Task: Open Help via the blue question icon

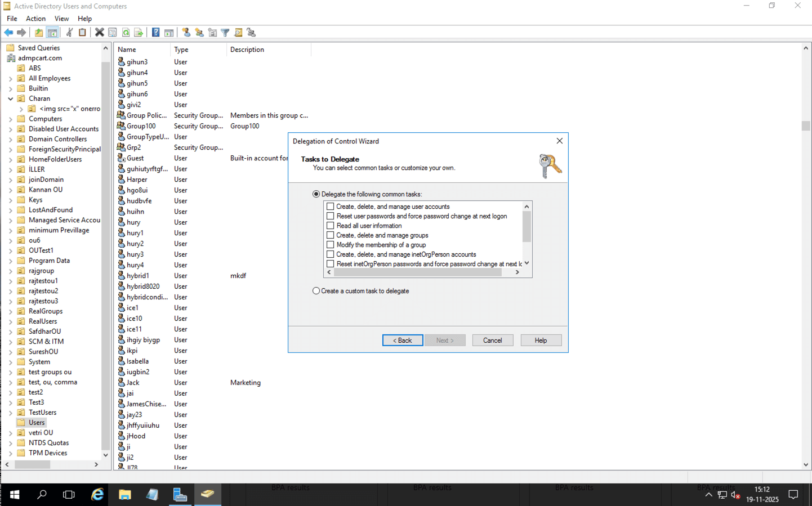Action: coord(156,33)
